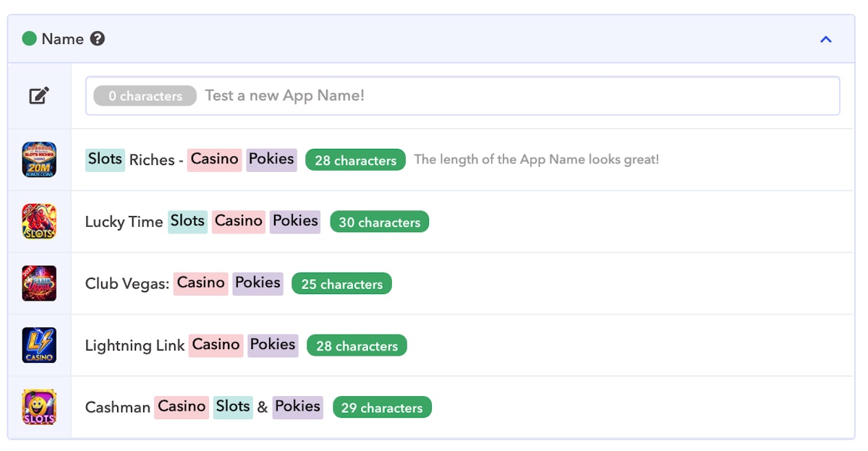Image resolution: width=868 pixels, height=451 pixels.
Task: Click the 25 characters badge
Action: [x=341, y=284]
